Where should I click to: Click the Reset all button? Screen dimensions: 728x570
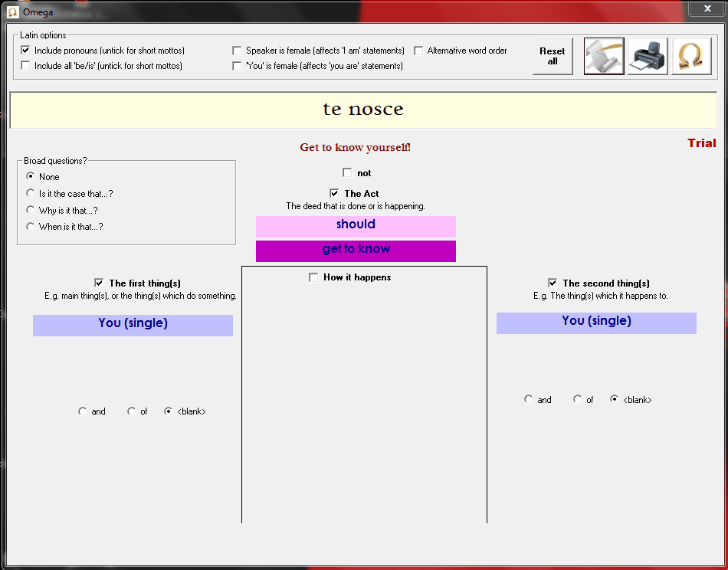tap(553, 56)
